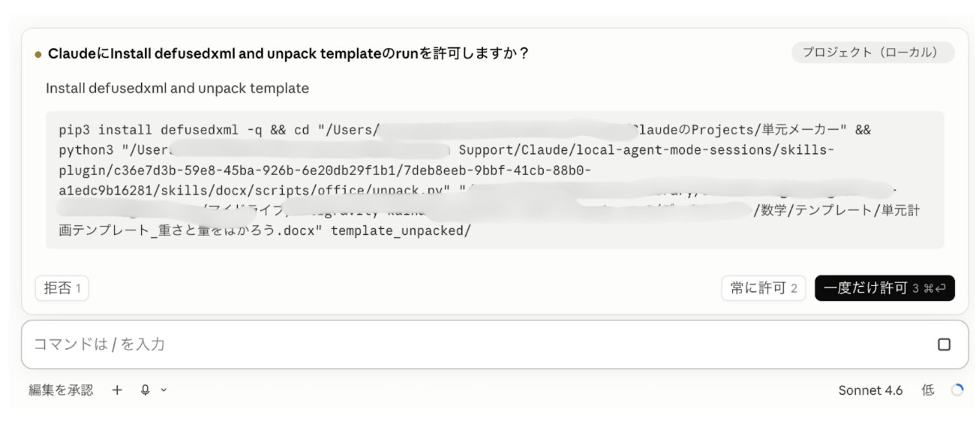Image resolution: width=980 pixels, height=423 pixels.
Task: Click the bullet dot before heading
Action: coord(38,54)
